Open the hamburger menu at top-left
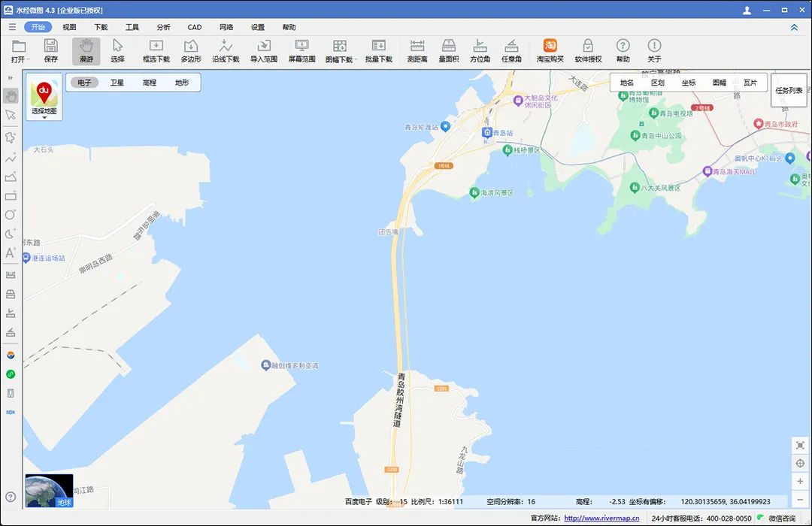Screen dimensions: 812x526 [12, 27]
